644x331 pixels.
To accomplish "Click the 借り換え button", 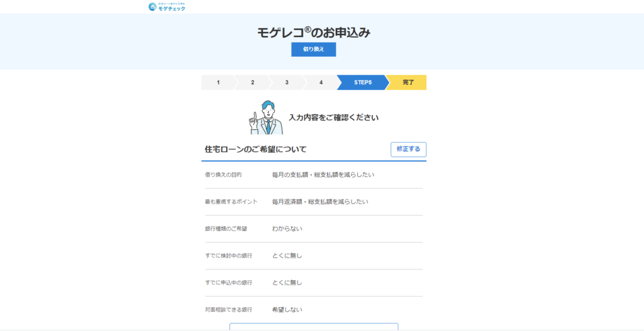I will 314,49.
